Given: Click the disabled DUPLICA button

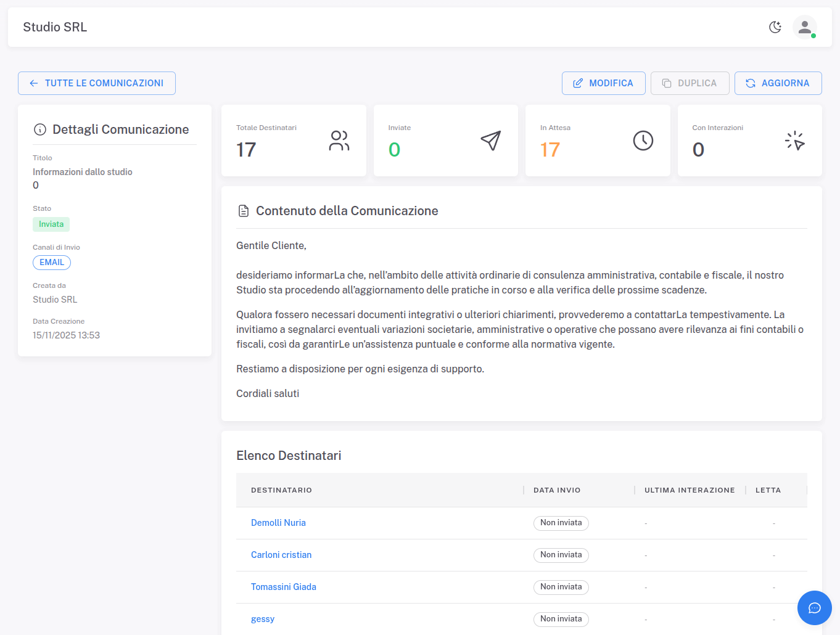Looking at the screenshot, I should point(690,83).
